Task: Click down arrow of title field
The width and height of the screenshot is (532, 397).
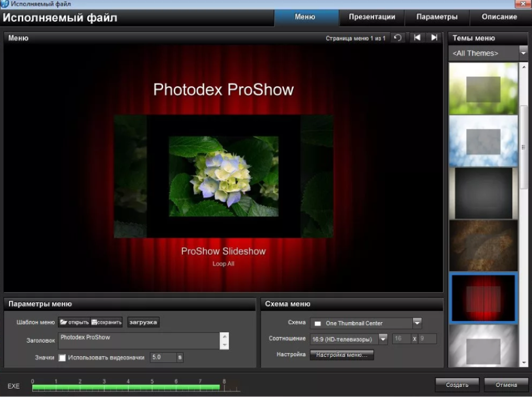Action: [x=224, y=345]
